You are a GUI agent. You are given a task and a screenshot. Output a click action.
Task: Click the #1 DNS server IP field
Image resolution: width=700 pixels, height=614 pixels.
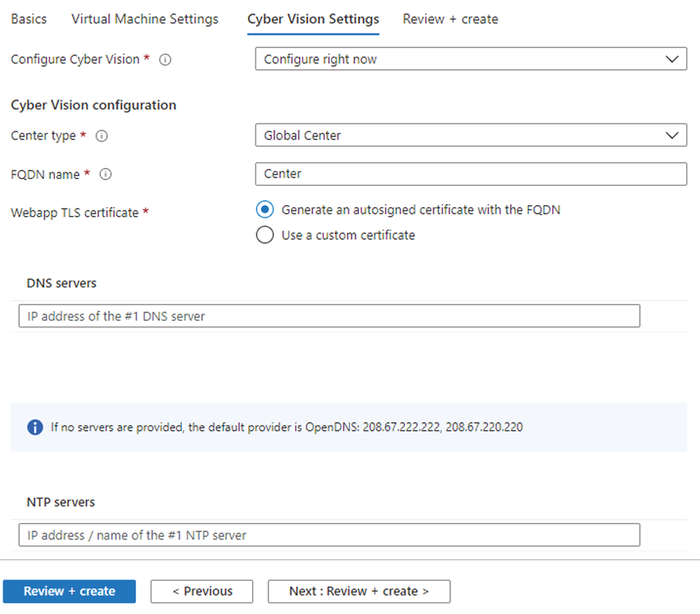coord(329,316)
